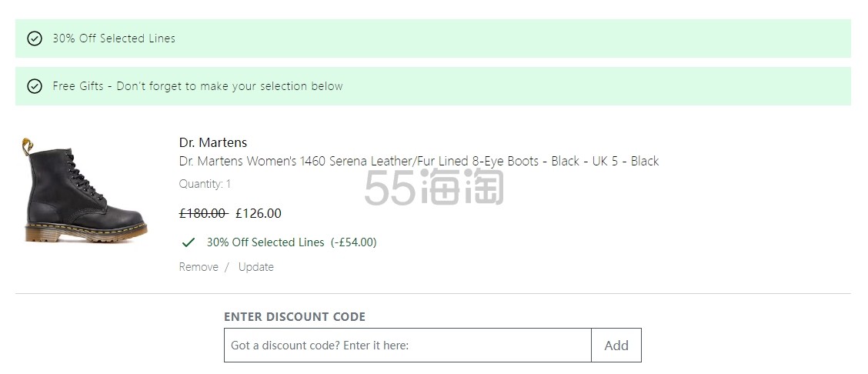Click the discounted price £126.00
This screenshot has height=374, width=868.
[x=259, y=213]
